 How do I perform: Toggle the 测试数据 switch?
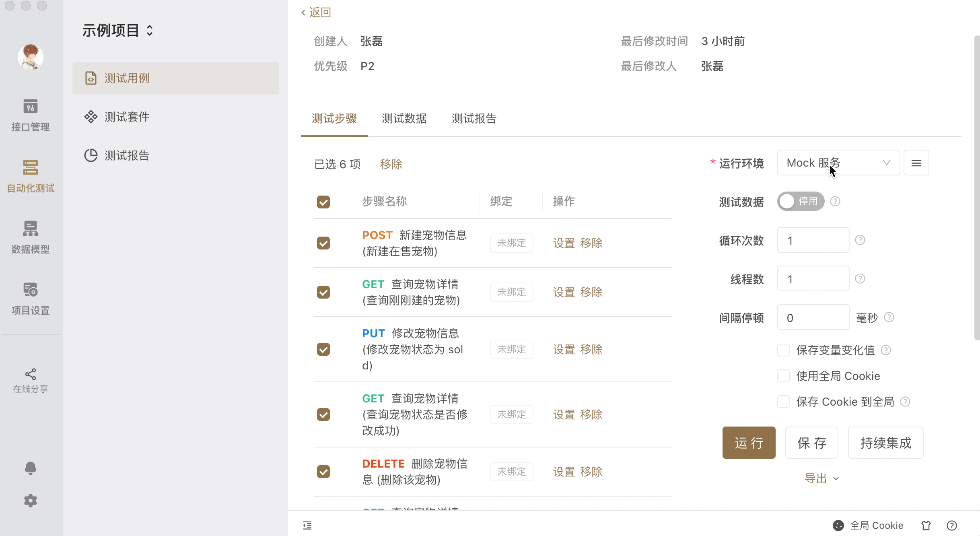pyautogui.click(x=800, y=201)
